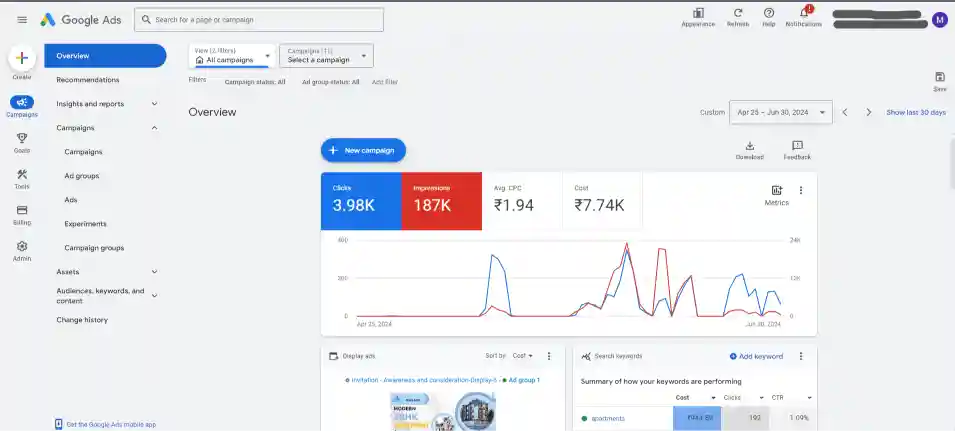Click the Refresh icon
Image resolution: width=955 pixels, height=431 pixels.
click(x=738, y=13)
